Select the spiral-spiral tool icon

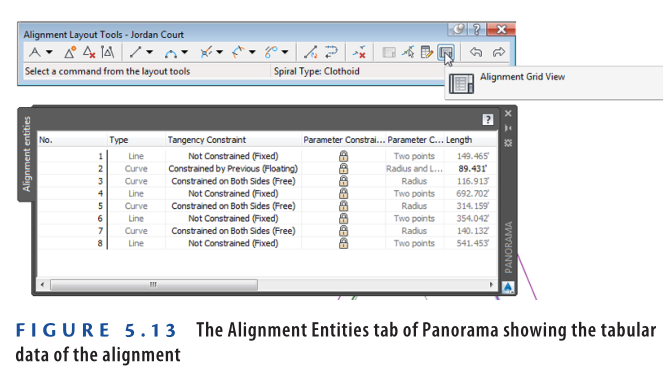tap(271, 52)
